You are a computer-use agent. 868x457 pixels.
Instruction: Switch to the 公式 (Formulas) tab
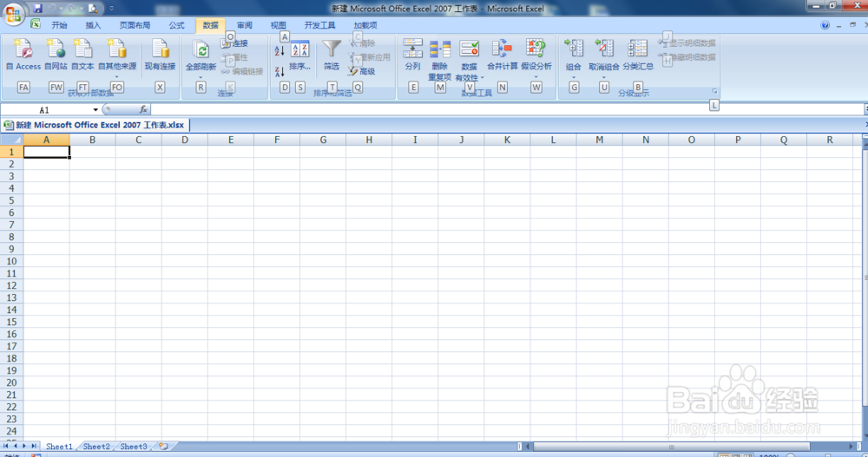[x=176, y=25]
